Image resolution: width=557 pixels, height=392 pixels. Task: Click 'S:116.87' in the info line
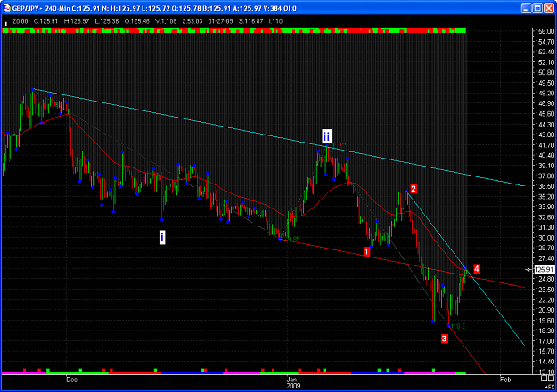pos(250,21)
